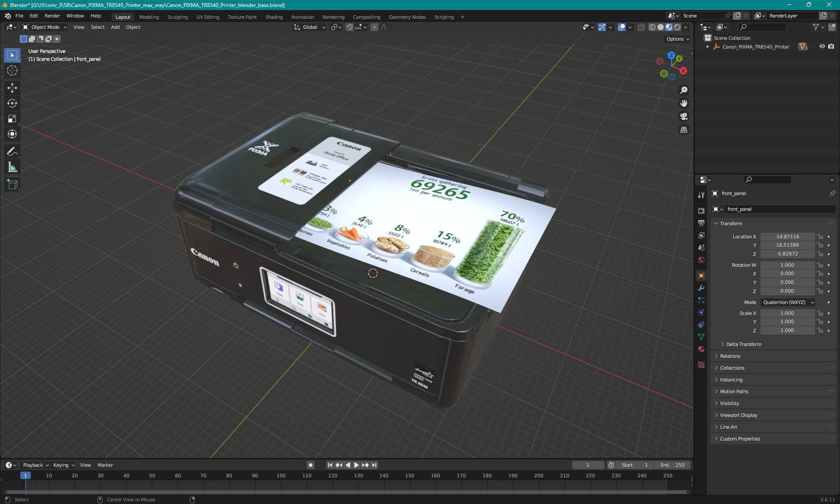840x504 pixels.
Task: Select the Select Box tool
Action: coord(12,55)
